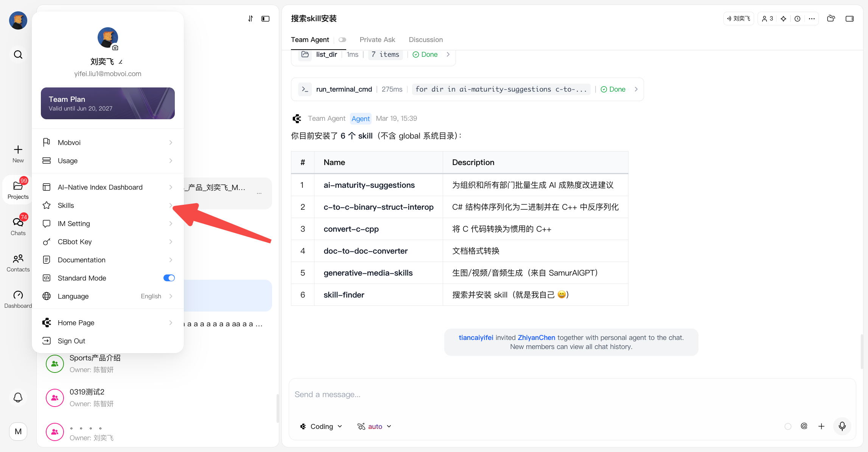
Task: Switch to the Private Ask tab
Action: click(x=377, y=40)
